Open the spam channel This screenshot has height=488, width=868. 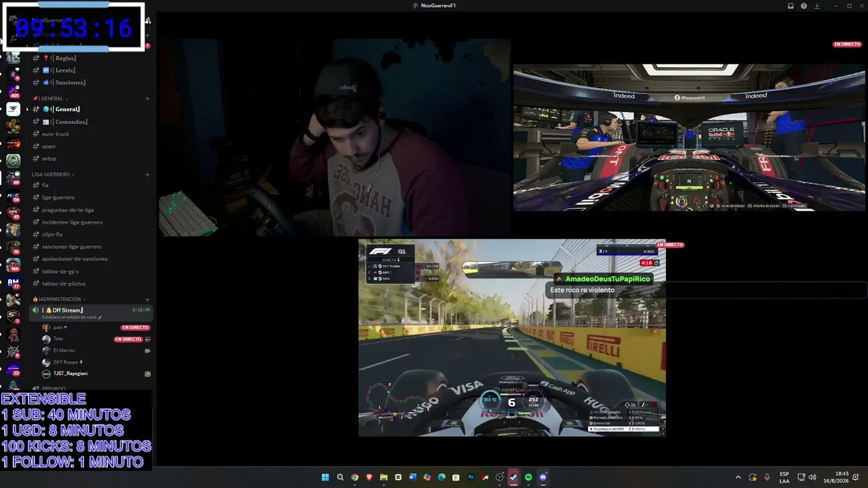click(x=91, y=146)
